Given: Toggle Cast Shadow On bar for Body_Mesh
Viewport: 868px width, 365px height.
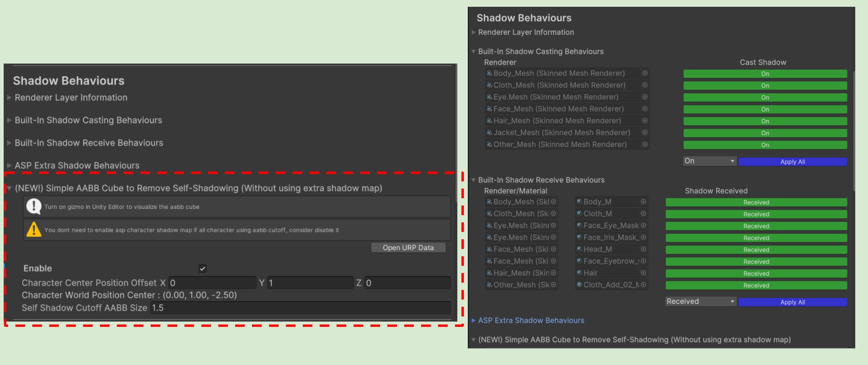Looking at the screenshot, I should (765, 74).
